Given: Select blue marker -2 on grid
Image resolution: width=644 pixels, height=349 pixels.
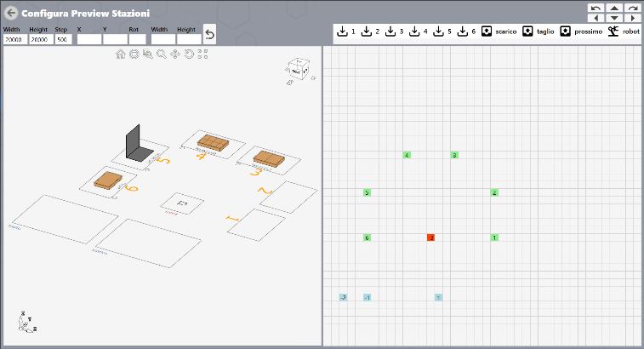Looking at the screenshot, I should click(x=344, y=297).
